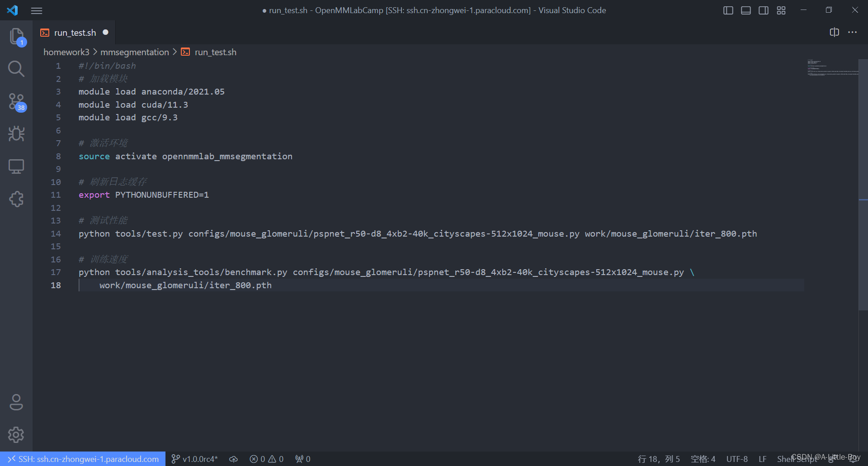Click the VS Code logo icon
Image resolution: width=868 pixels, height=466 pixels.
(x=13, y=10)
